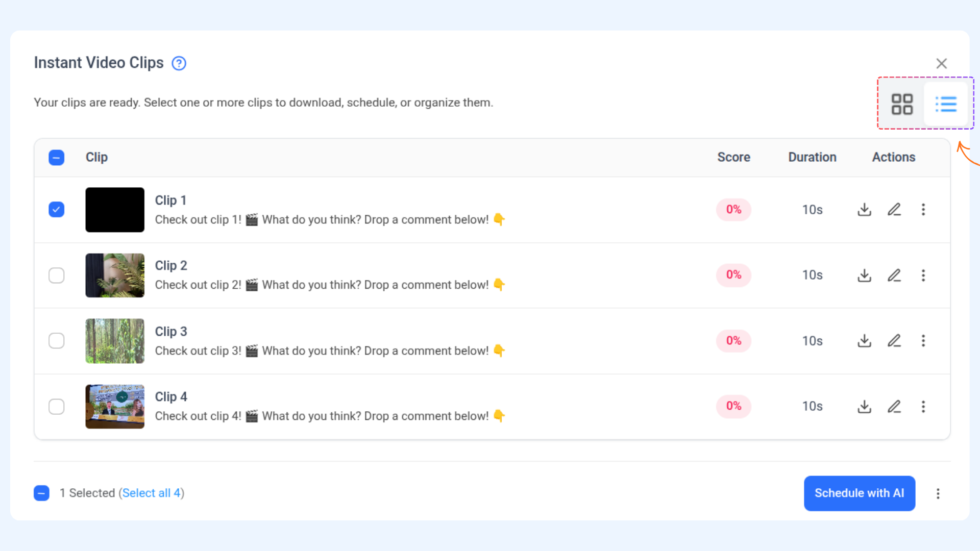Screen dimensions: 980x551
Task: Switch to list view layout
Action: [946, 104]
